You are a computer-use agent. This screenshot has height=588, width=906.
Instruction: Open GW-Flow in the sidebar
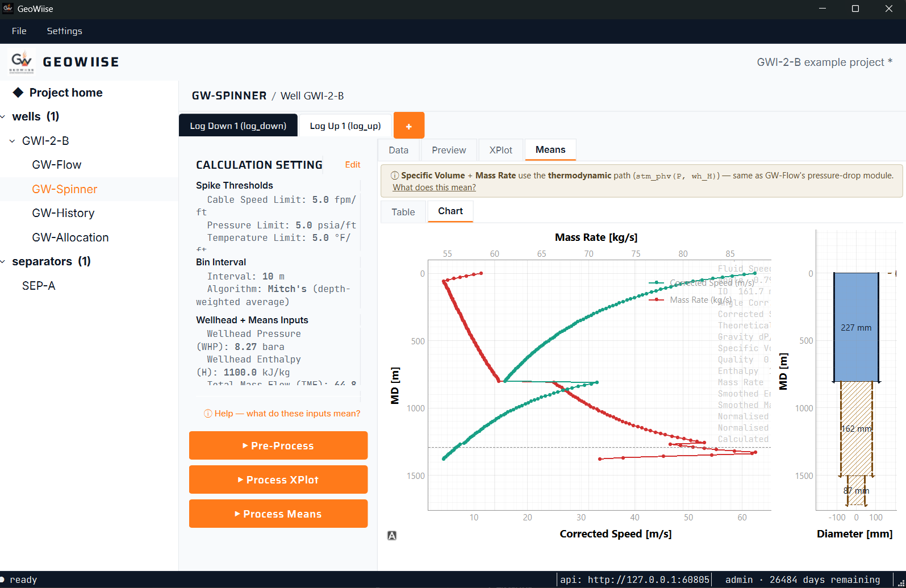(x=57, y=165)
